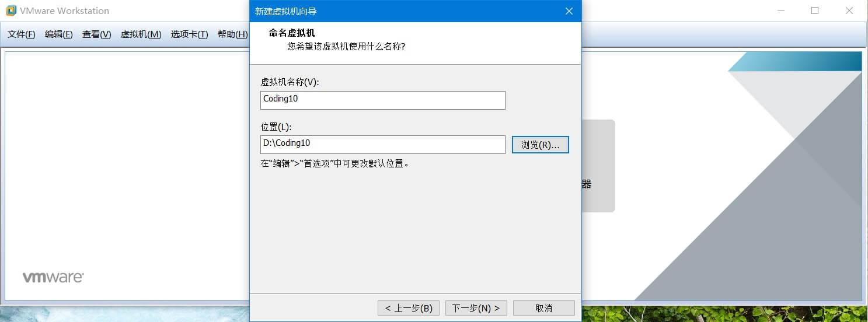Screen dimensions: 868x322
Task: Click the VMware Workstation title bar icon
Action: click(x=11, y=10)
